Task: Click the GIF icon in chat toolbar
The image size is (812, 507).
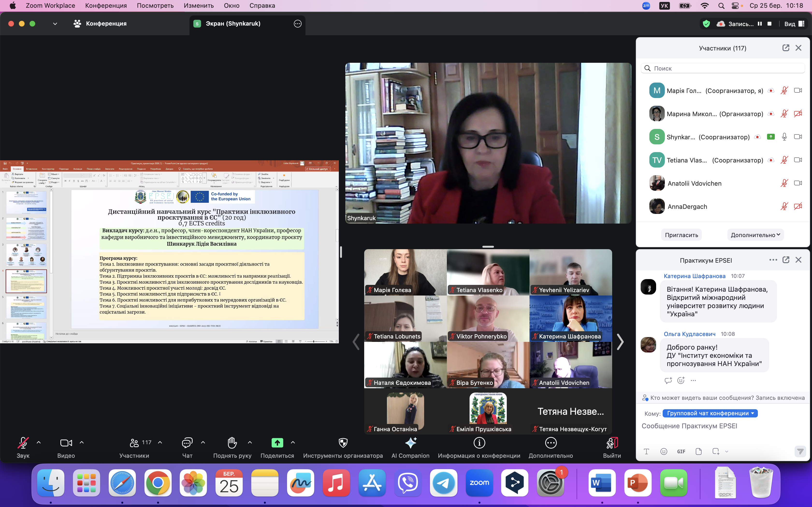Action: point(681,451)
